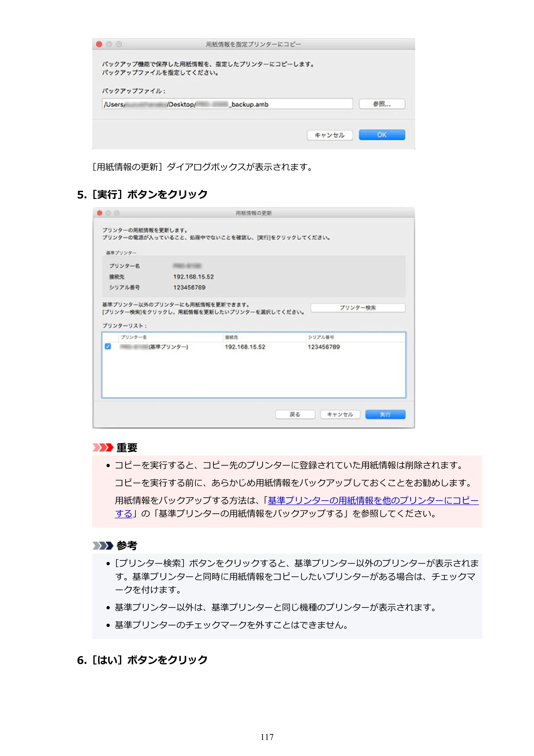Click the 戻る button
The width and height of the screenshot is (534, 756).
pyautogui.click(x=295, y=414)
